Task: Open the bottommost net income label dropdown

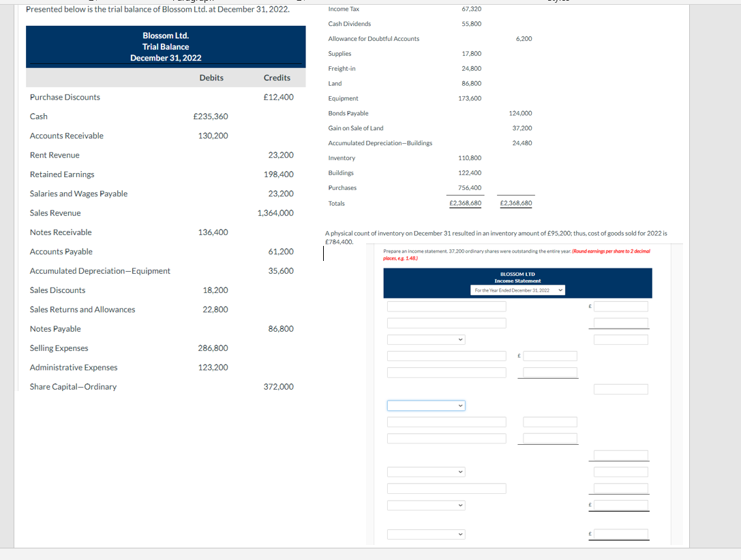Action: pyautogui.click(x=426, y=535)
